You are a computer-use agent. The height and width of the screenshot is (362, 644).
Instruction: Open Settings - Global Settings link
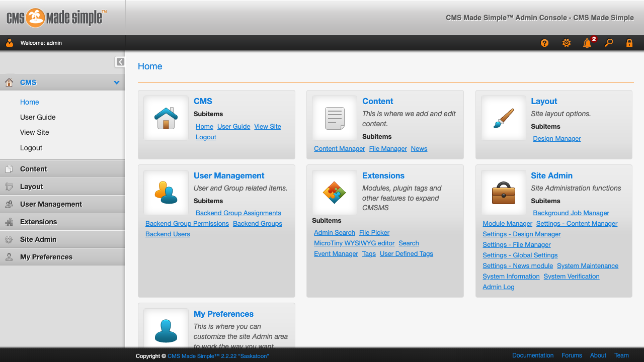(x=520, y=255)
